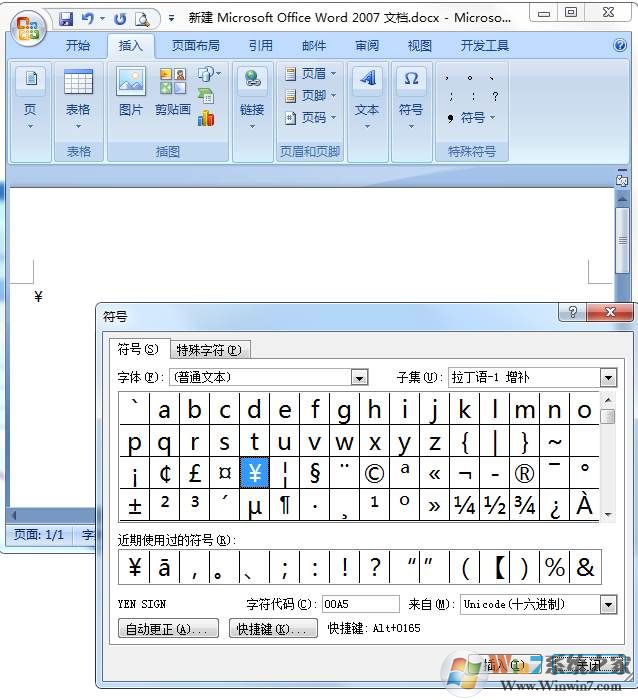Choose recent symbol ¥
This screenshot has width=638, height=700.
click(134, 567)
